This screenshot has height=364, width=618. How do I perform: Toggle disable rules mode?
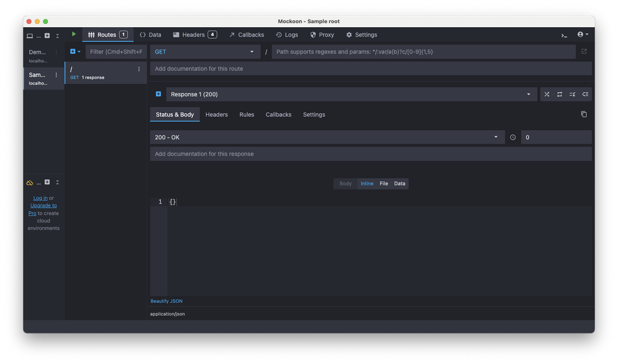coord(572,94)
